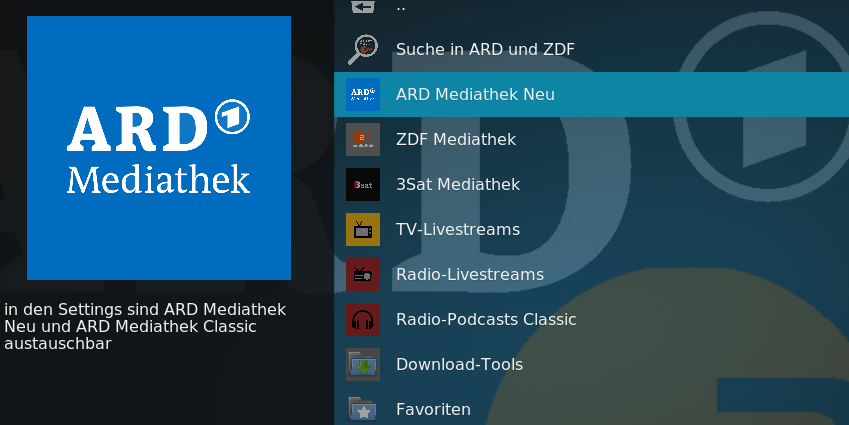
Task: Open Download-Tools label
Action: pyautogui.click(x=460, y=364)
